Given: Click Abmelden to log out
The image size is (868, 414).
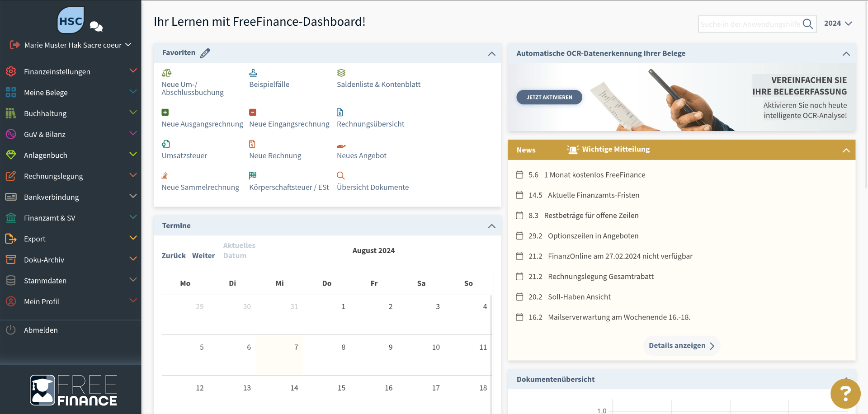Looking at the screenshot, I should 41,330.
